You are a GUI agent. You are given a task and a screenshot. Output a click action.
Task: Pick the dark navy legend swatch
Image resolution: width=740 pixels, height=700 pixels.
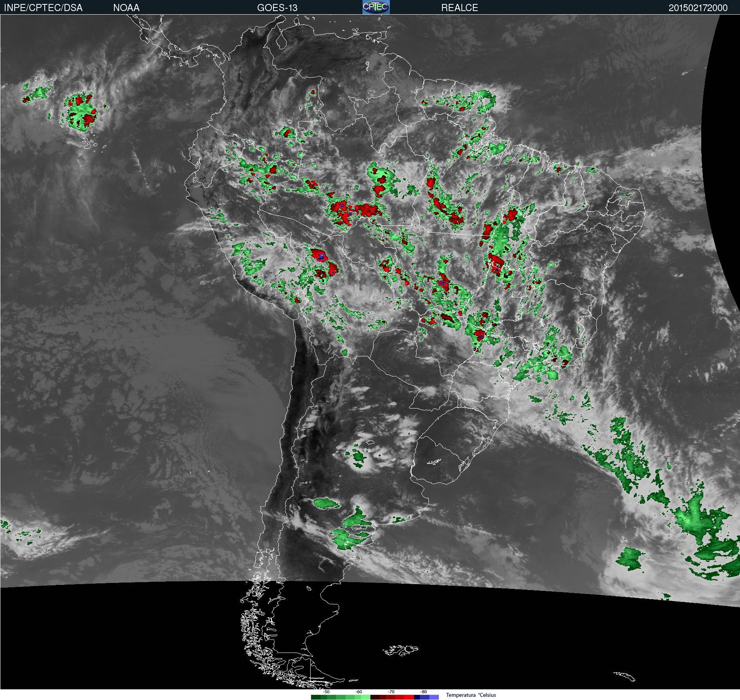tap(417, 697)
